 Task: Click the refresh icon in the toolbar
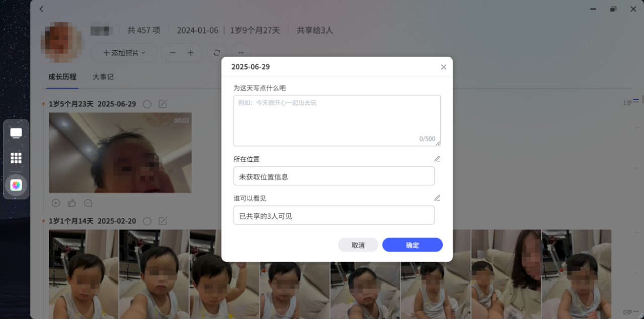pyautogui.click(x=217, y=53)
